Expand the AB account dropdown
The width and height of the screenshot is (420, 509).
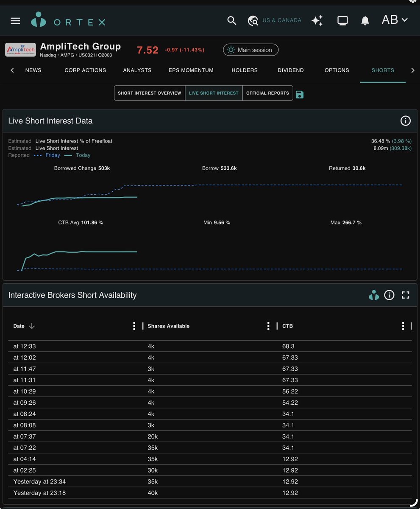395,20
